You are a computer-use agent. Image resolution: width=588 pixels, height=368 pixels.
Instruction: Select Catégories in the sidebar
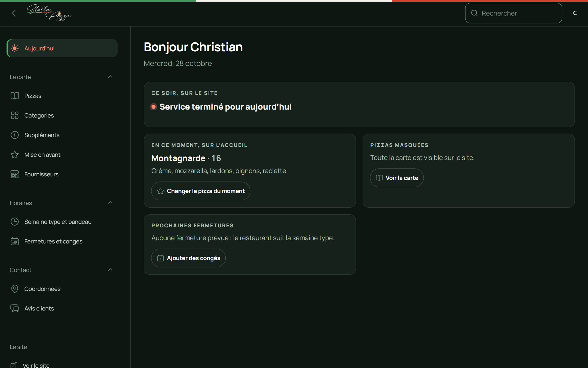click(62, 115)
